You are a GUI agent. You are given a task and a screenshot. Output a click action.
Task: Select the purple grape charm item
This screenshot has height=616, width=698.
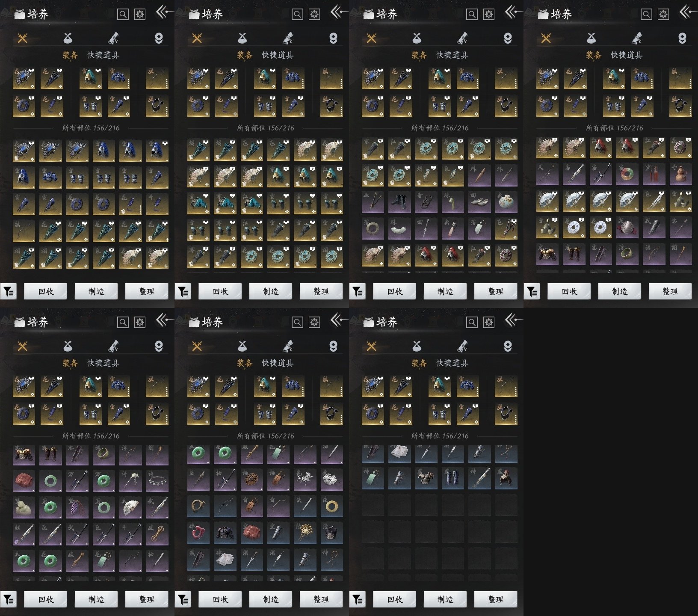point(77,507)
